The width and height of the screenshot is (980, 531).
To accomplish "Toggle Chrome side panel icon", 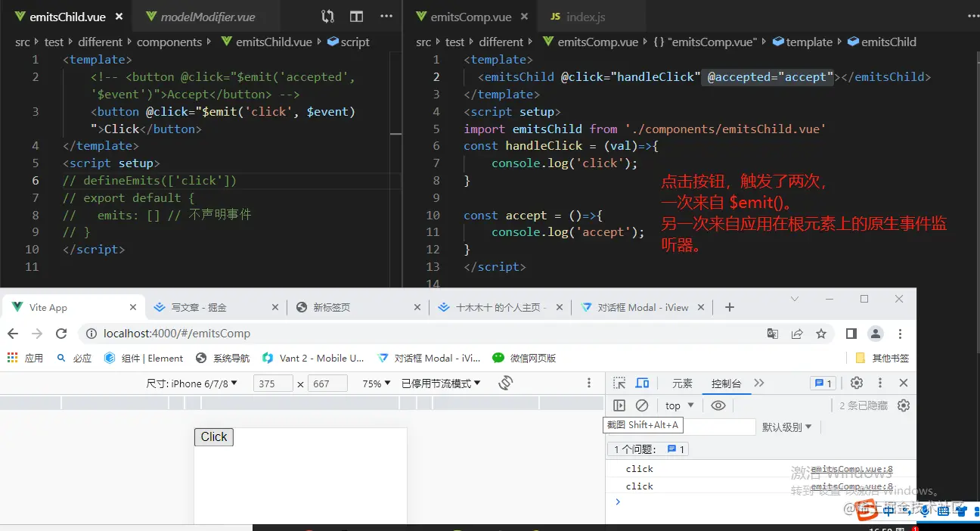I will pyautogui.click(x=851, y=334).
